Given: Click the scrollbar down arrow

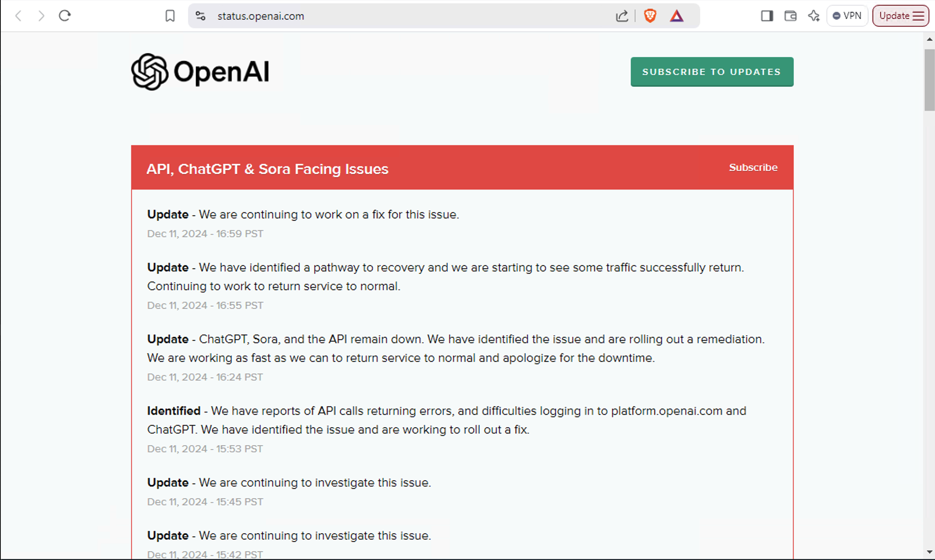Looking at the screenshot, I should point(930,552).
